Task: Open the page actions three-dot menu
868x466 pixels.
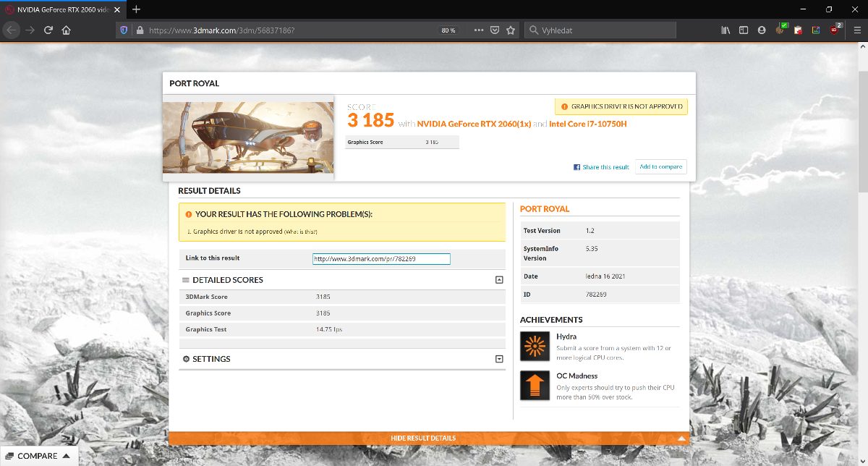Action: (x=479, y=30)
